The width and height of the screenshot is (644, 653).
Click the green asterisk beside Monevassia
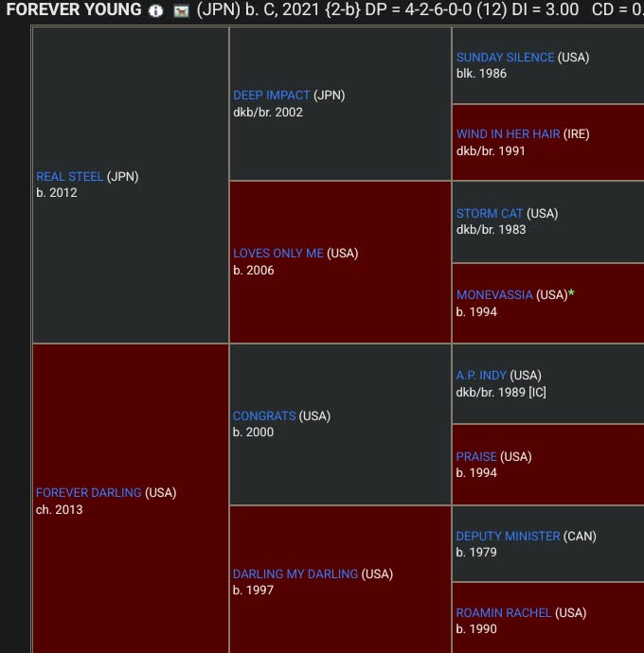pyautogui.click(x=571, y=293)
